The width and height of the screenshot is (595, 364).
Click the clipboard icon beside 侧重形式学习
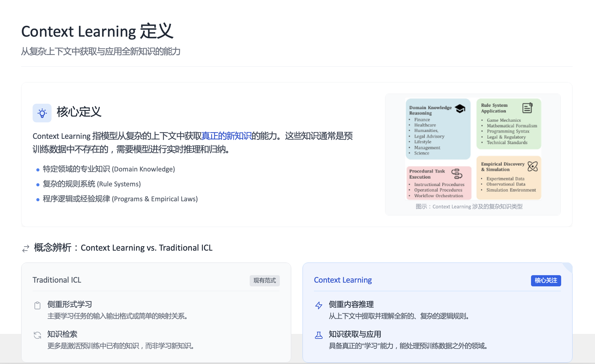click(37, 306)
